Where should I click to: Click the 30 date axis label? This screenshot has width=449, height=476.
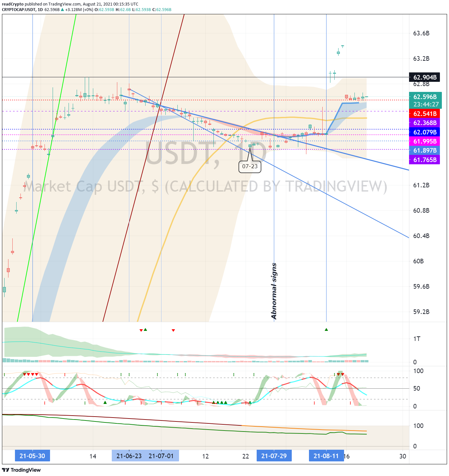point(403,456)
